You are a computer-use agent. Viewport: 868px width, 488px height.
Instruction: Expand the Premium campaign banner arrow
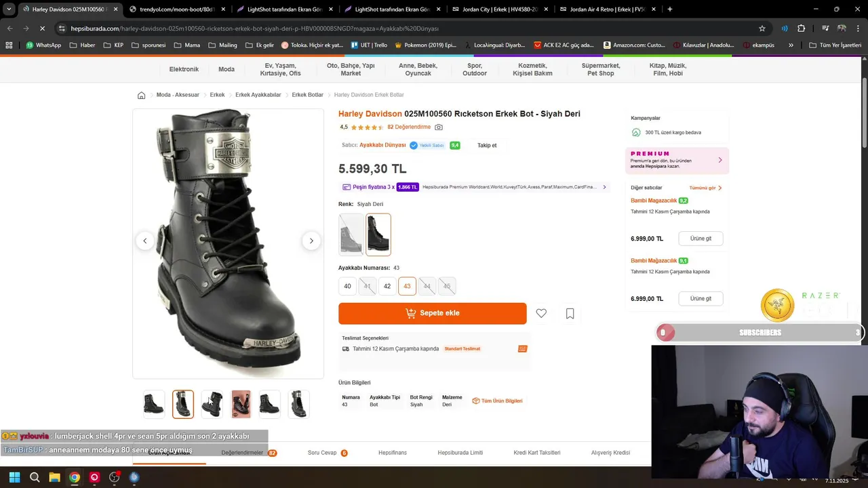pos(719,160)
